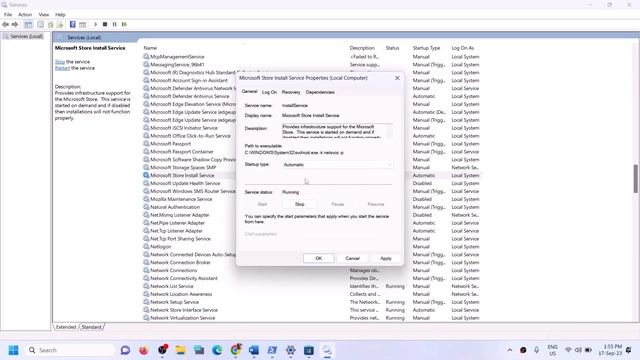The image size is (640, 360).
Task: Open Settings gear on the taskbar
Action: coord(291,350)
